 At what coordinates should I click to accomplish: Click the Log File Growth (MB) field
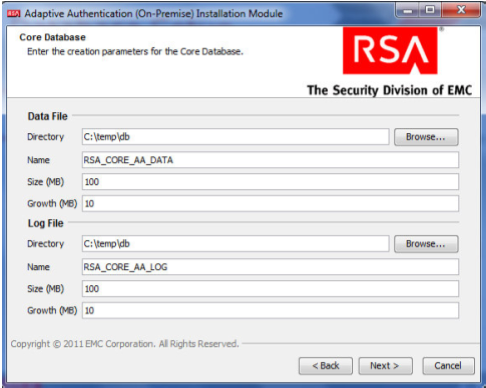270,310
